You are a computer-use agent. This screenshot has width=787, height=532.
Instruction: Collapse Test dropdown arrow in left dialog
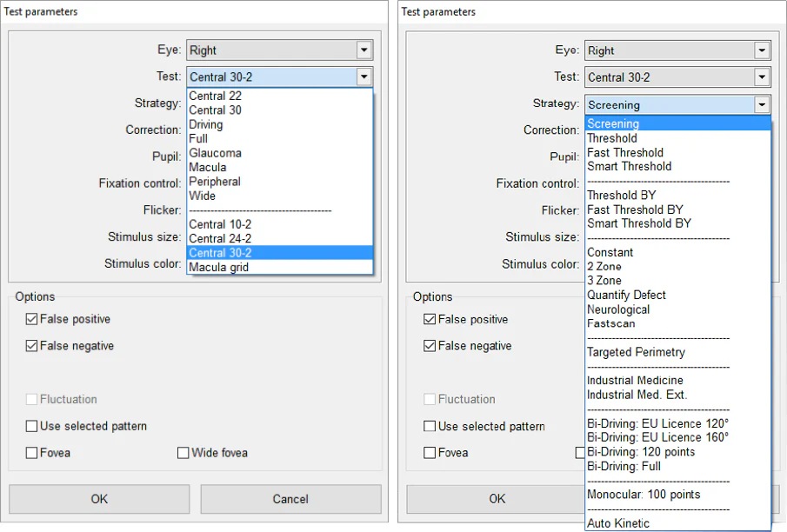(x=364, y=76)
